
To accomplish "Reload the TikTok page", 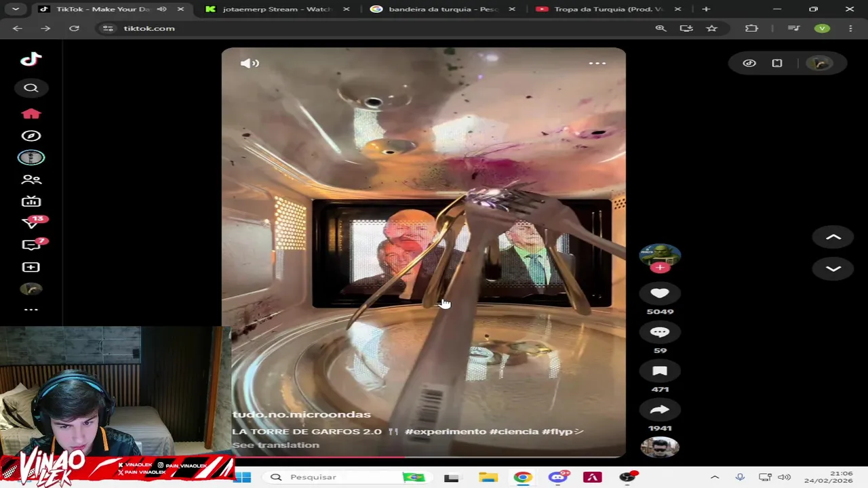I will click(74, 28).
